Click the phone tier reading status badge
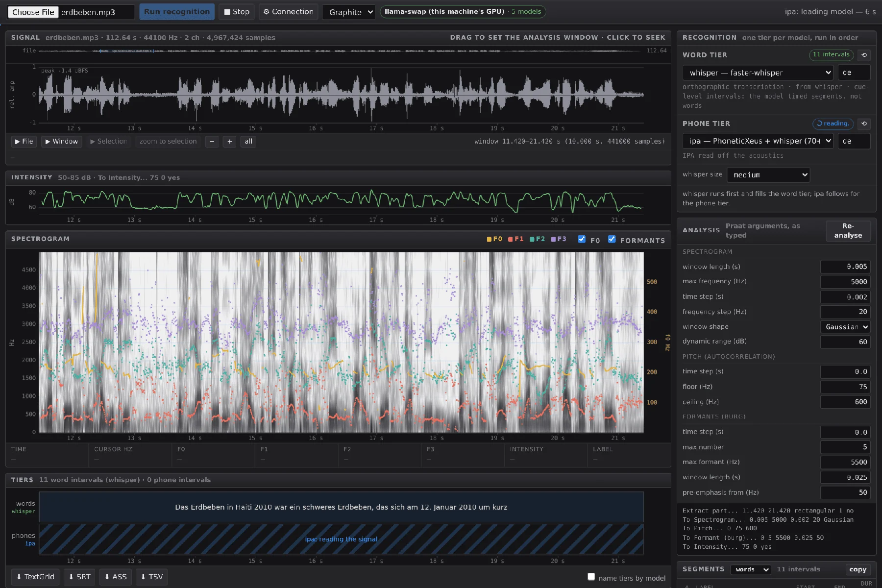 pyautogui.click(x=833, y=123)
